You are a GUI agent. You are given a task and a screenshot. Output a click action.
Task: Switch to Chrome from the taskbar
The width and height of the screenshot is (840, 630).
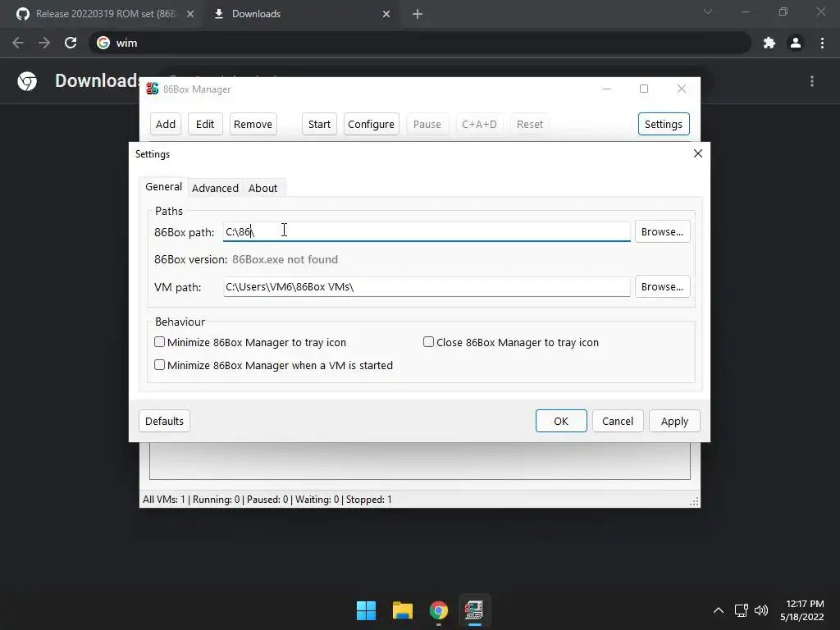point(439,610)
